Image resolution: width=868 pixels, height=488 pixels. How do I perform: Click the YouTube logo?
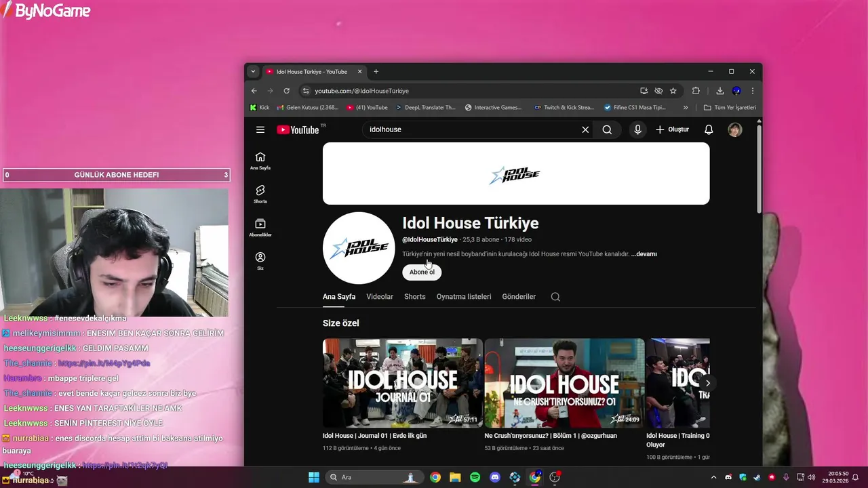(298, 129)
